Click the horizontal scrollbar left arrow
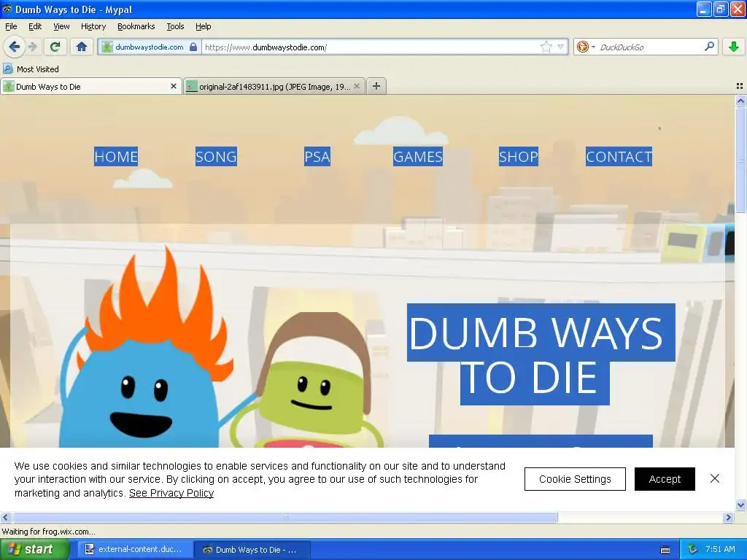The height and width of the screenshot is (560, 747). point(5,517)
